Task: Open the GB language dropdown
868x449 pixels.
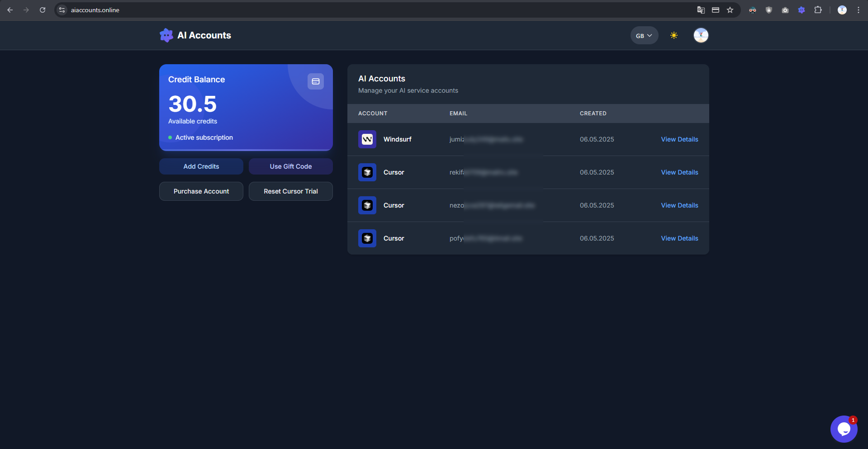Action: click(644, 36)
